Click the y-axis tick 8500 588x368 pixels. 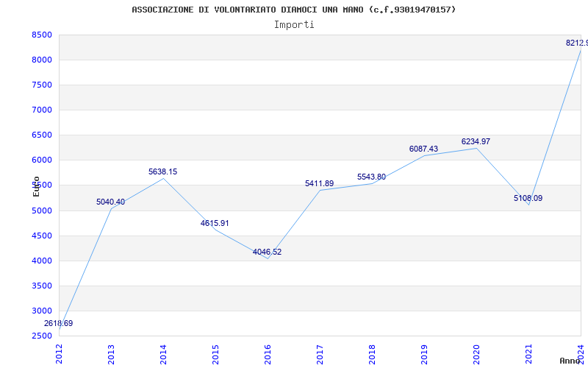tap(42, 35)
